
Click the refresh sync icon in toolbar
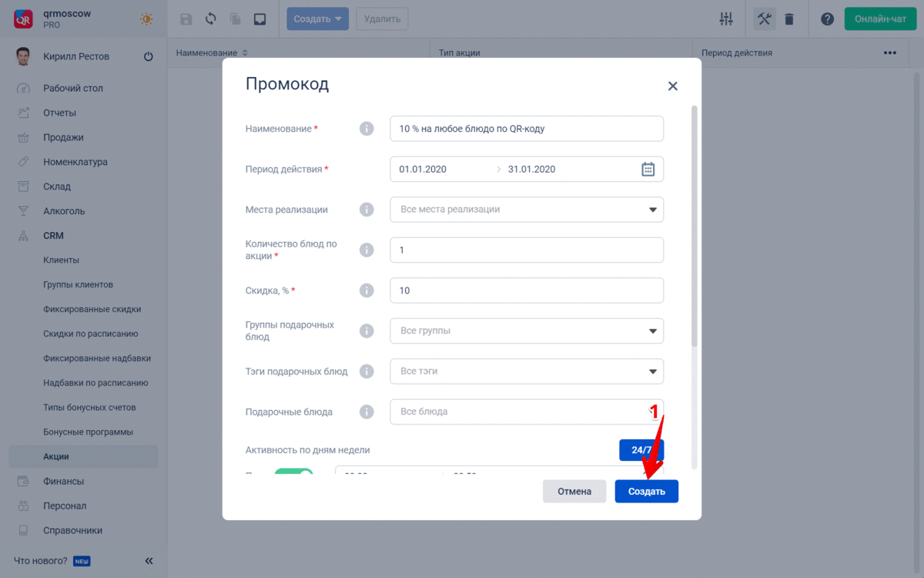click(210, 19)
